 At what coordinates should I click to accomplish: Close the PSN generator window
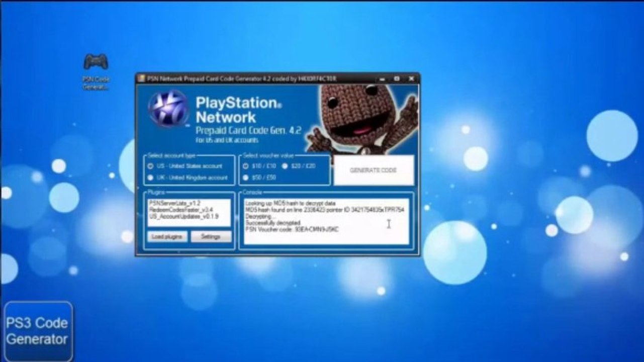coord(411,79)
